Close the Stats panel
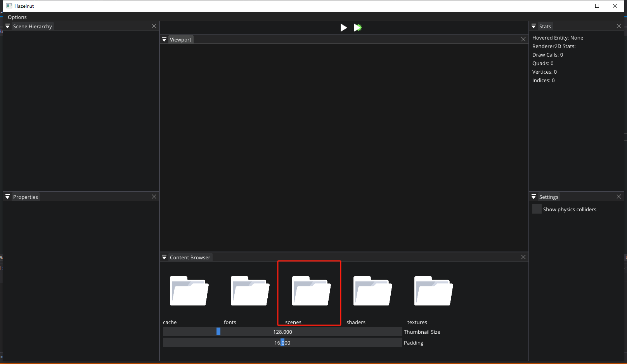Screen dimensions: 627x364 point(619,26)
